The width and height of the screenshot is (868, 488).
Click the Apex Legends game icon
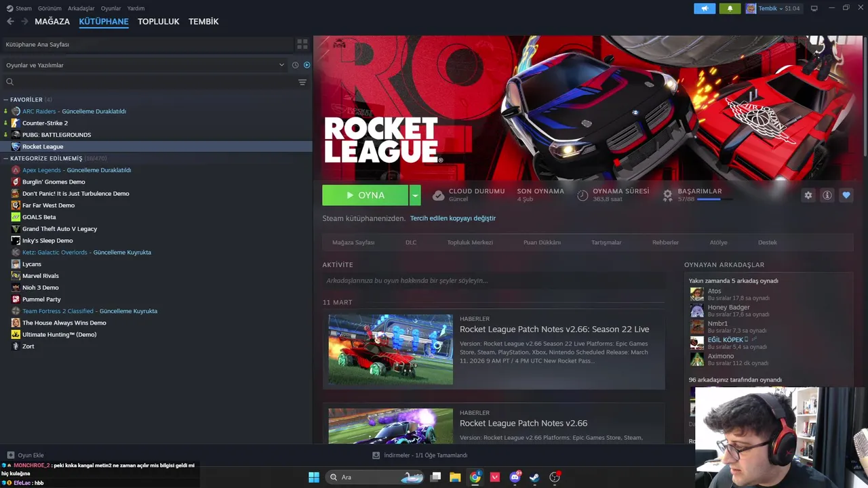16,170
